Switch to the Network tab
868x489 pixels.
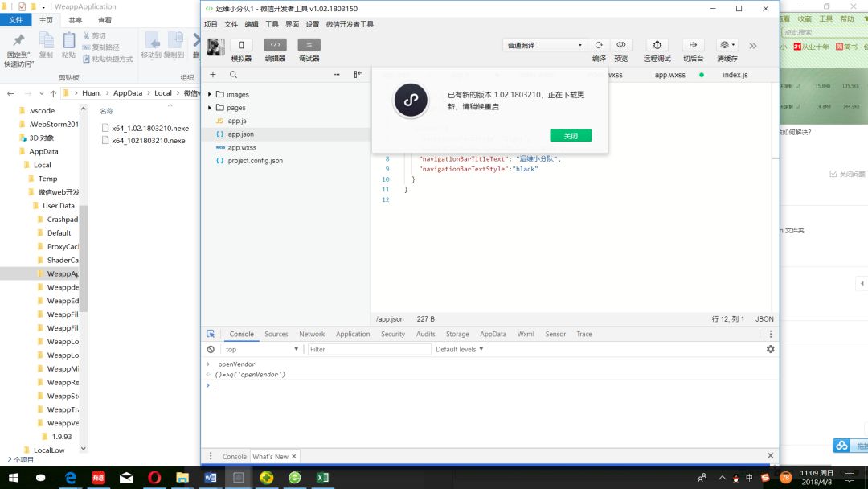coord(312,334)
